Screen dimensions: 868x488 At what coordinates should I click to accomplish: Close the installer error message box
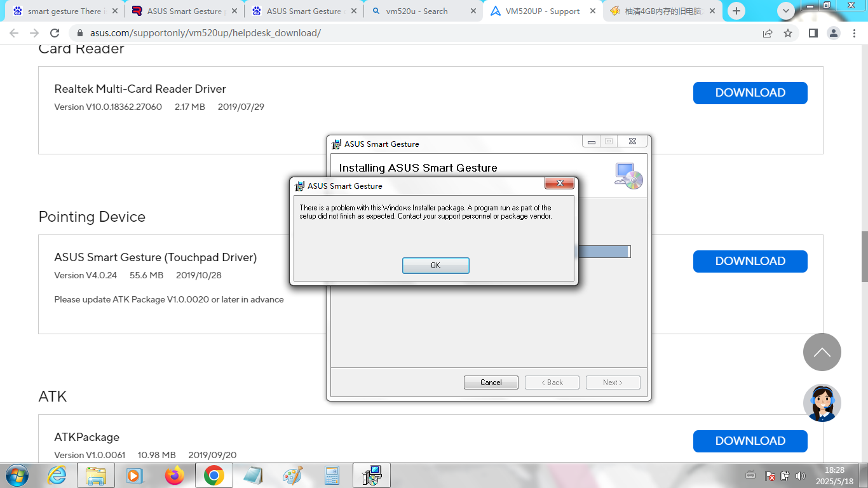[560, 184]
